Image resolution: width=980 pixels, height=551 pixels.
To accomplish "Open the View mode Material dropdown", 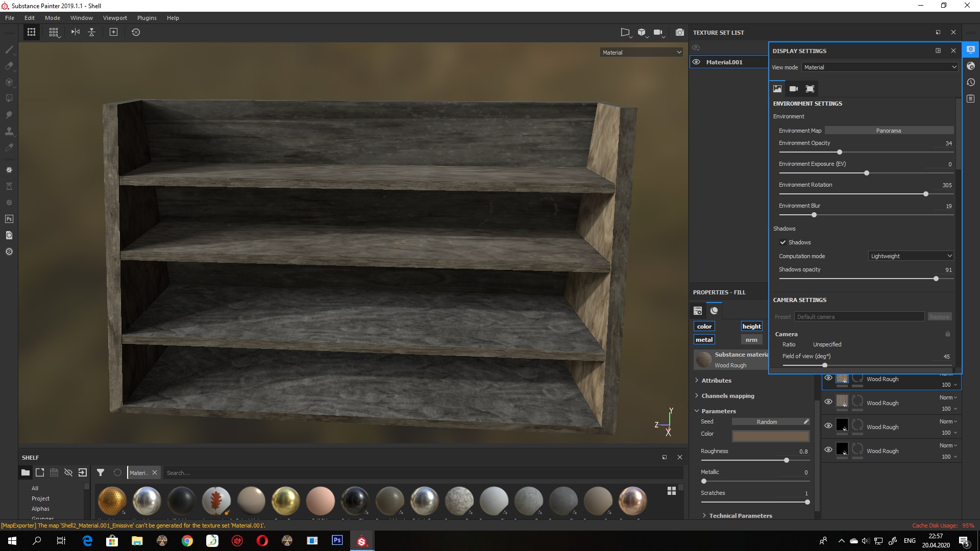I will click(x=879, y=67).
